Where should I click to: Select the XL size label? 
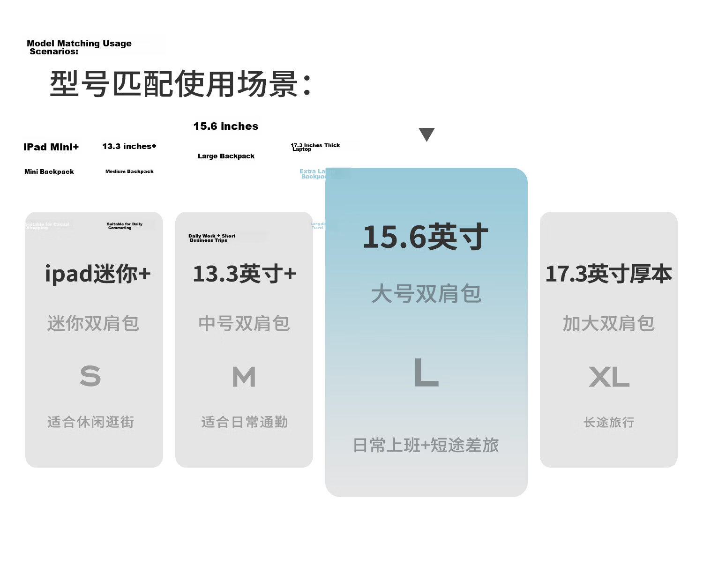[609, 377]
